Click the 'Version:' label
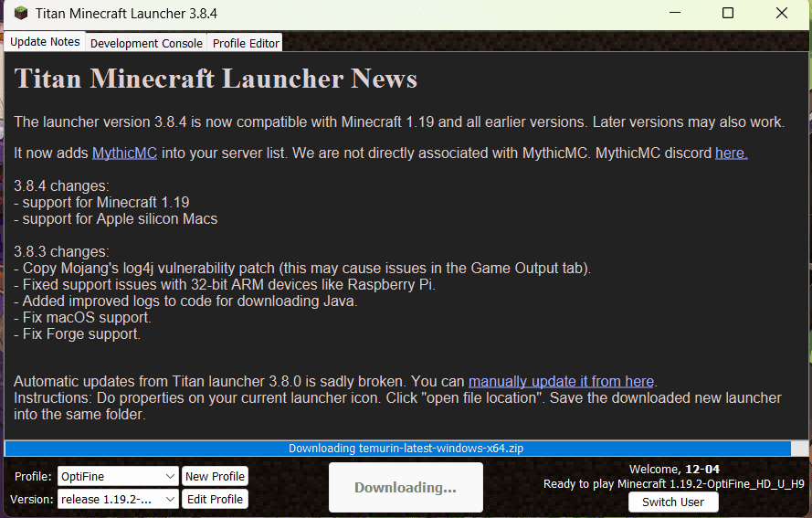The width and height of the screenshot is (812, 518). 32,500
